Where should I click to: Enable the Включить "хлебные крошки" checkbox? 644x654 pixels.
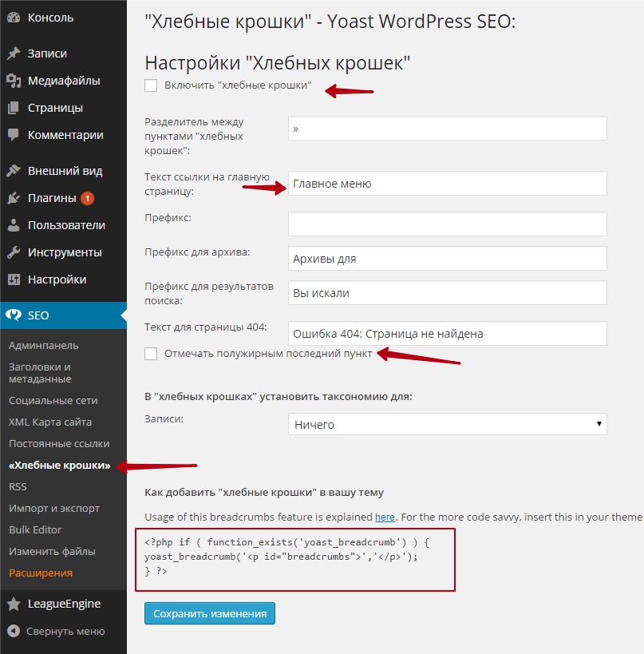tap(151, 85)
